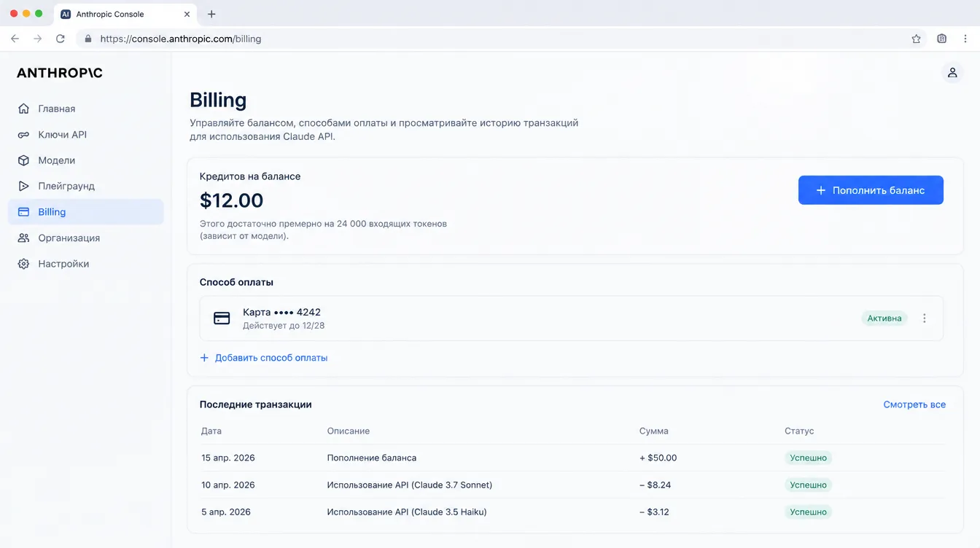
Task: Click the Успешно badge in the $8.24 row
Action: 809,485
